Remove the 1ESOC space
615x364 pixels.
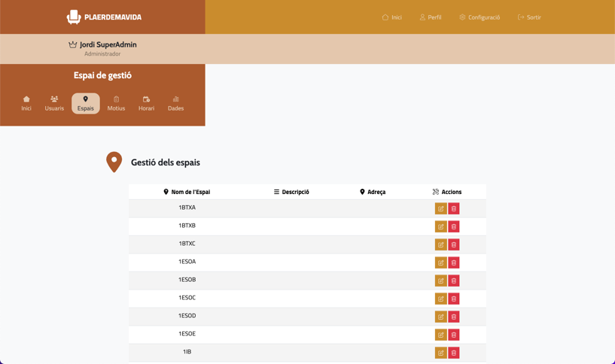click(x=454, y=299)
